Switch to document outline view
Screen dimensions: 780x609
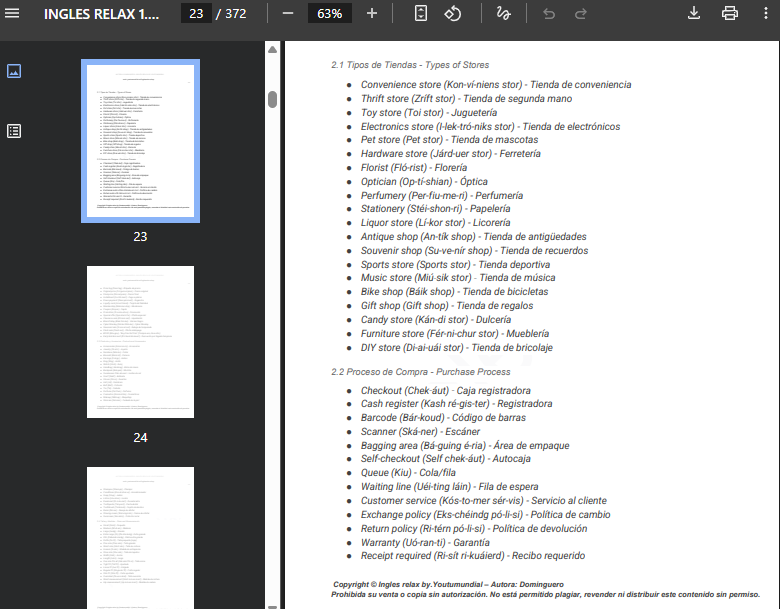pos(14,131)
